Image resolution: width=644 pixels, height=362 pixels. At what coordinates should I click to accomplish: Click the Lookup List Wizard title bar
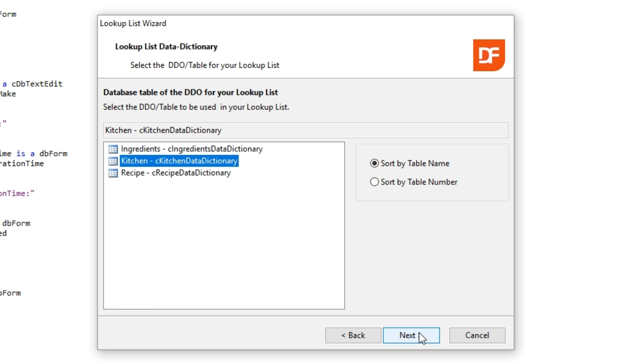point(235,23)
